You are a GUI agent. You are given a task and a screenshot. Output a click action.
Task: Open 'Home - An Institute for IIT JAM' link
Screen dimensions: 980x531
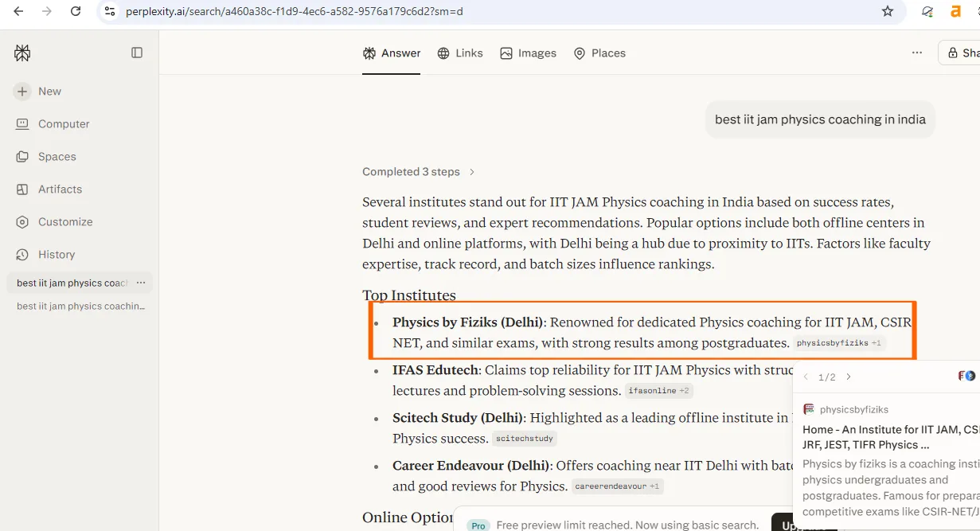[891, 437]
